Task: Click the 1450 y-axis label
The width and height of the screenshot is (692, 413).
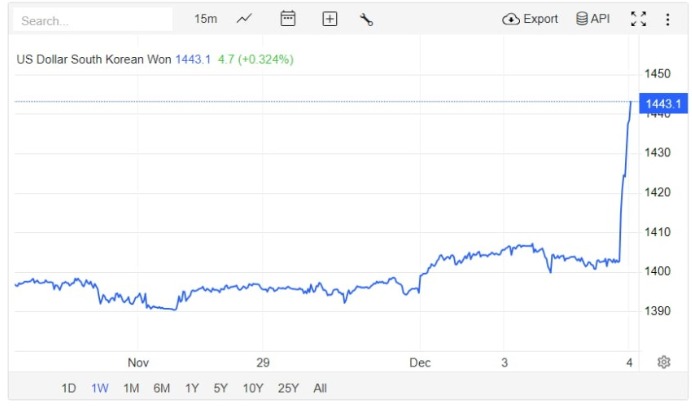Action: [x=657, y=74]
